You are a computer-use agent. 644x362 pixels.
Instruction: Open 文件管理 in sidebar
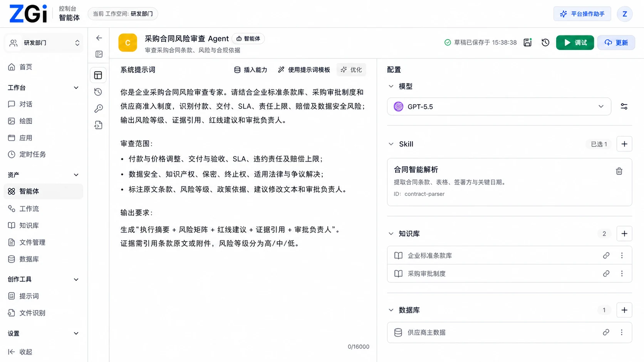43,242
